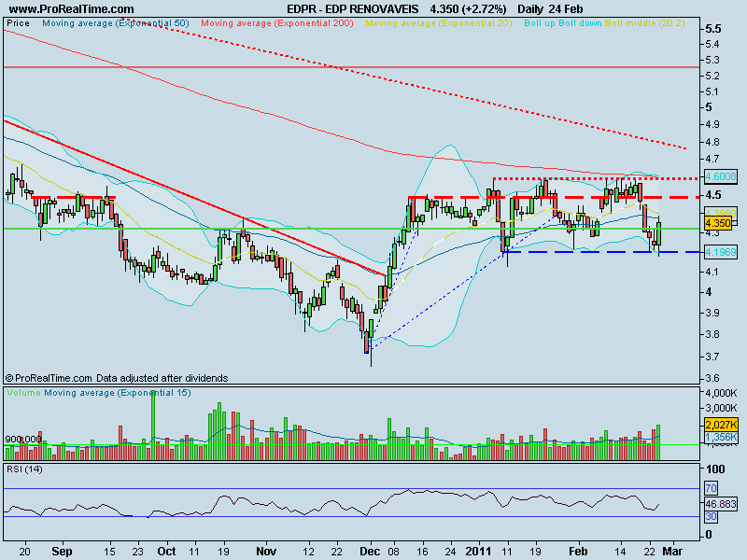747x560 pixels.
Task: Click the 4.350 (+2.72%) price quote
Action: [x=468, y=9]
